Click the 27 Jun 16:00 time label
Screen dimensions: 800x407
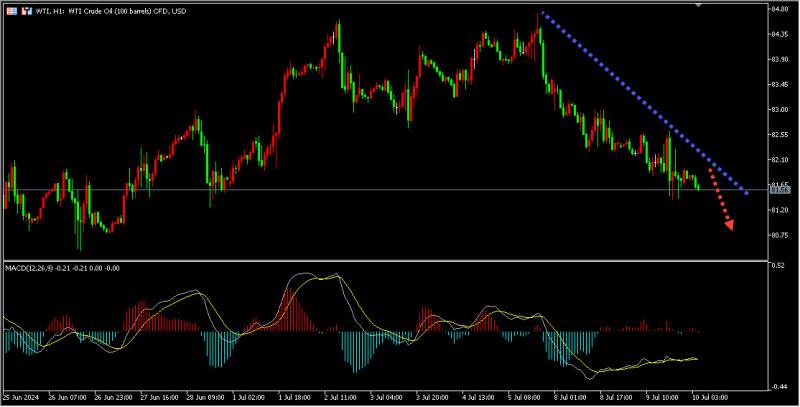[x=159, y=397]
